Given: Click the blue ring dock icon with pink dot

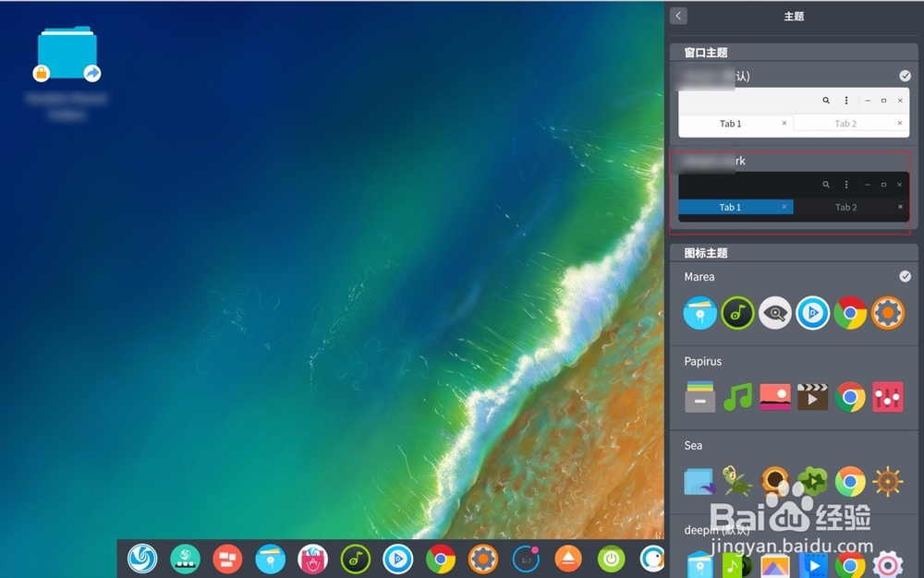Looking at the screenshot, I should [526, 559].
